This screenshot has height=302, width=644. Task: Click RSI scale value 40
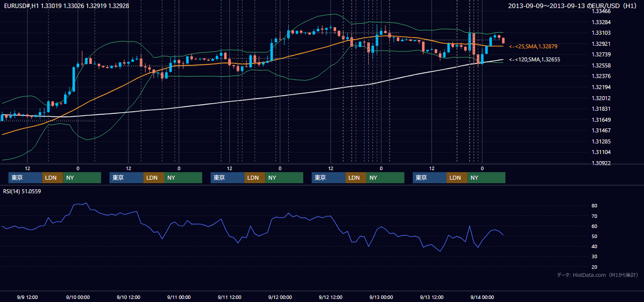point(595,246)
